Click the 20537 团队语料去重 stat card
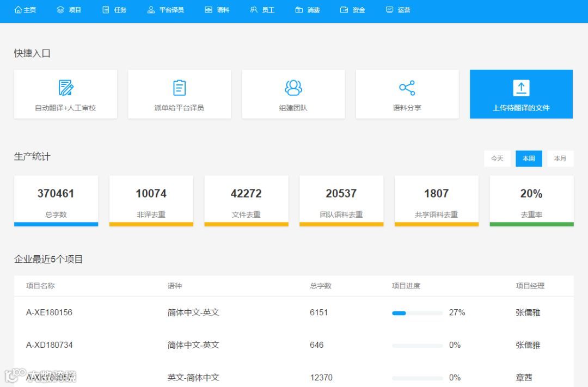 coord(341,201)
